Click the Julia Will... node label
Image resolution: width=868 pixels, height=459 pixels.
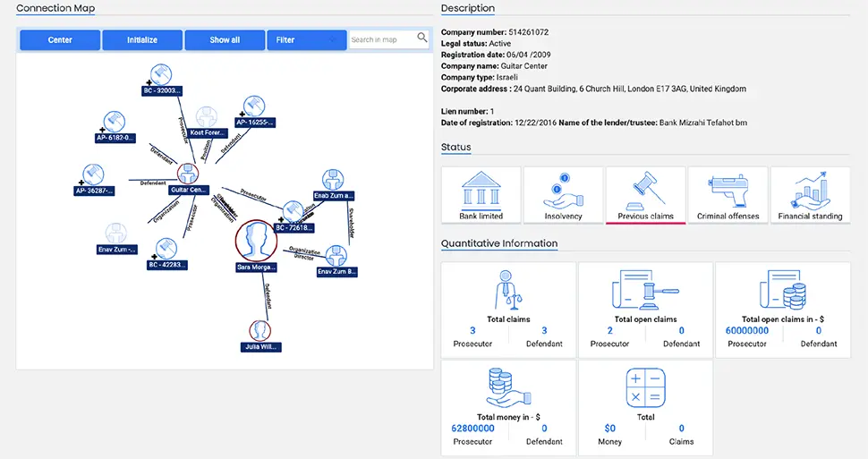(261, 347)
